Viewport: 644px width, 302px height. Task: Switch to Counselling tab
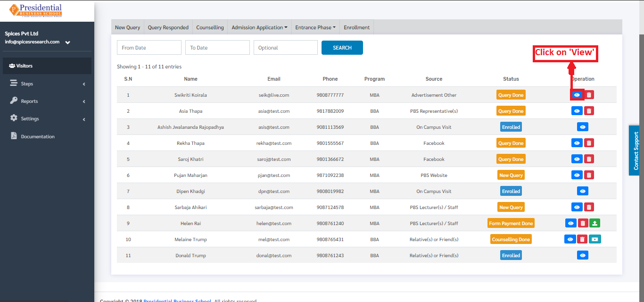(x=210, y=27)
